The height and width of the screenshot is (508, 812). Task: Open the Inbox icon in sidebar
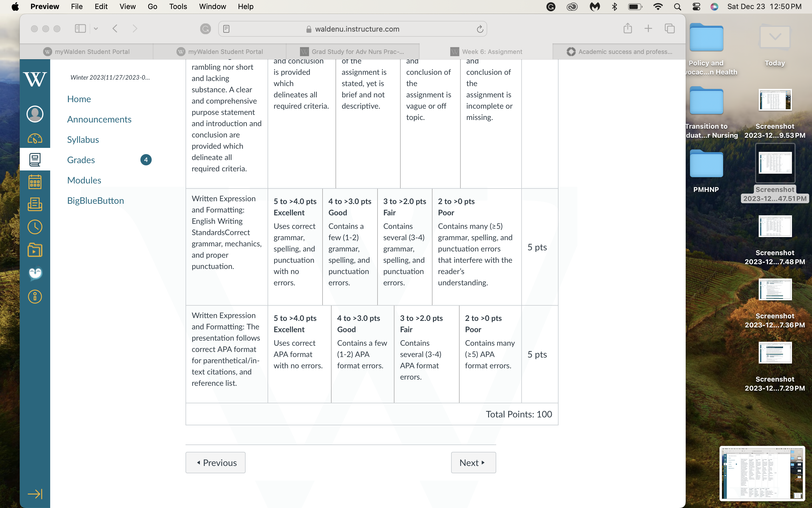click(35, 204)
